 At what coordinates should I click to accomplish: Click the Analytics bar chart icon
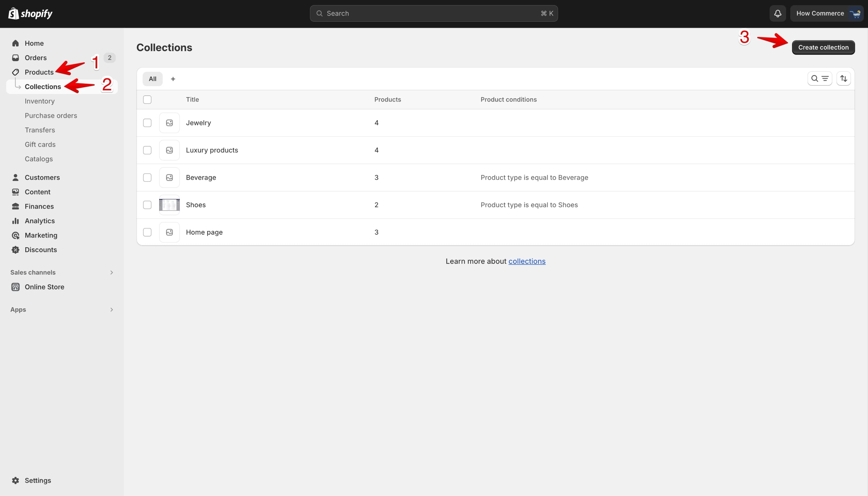coord(15,221)
